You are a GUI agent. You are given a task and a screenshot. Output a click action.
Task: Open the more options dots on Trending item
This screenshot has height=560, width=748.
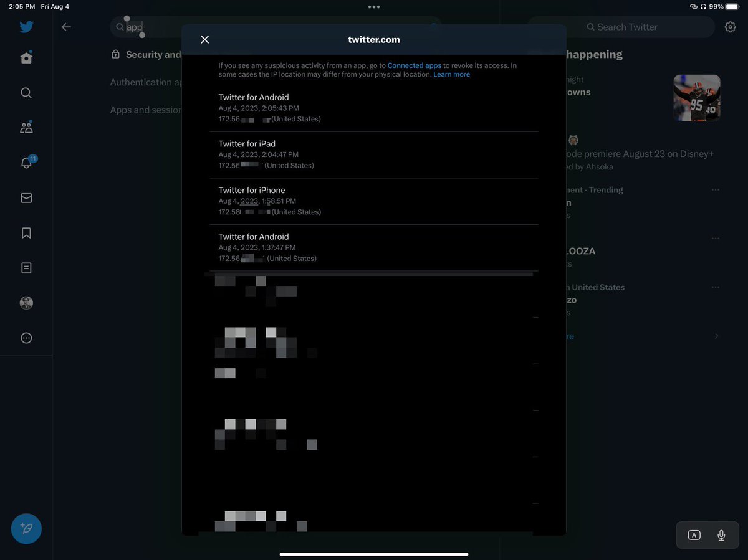tap(715, 190)
